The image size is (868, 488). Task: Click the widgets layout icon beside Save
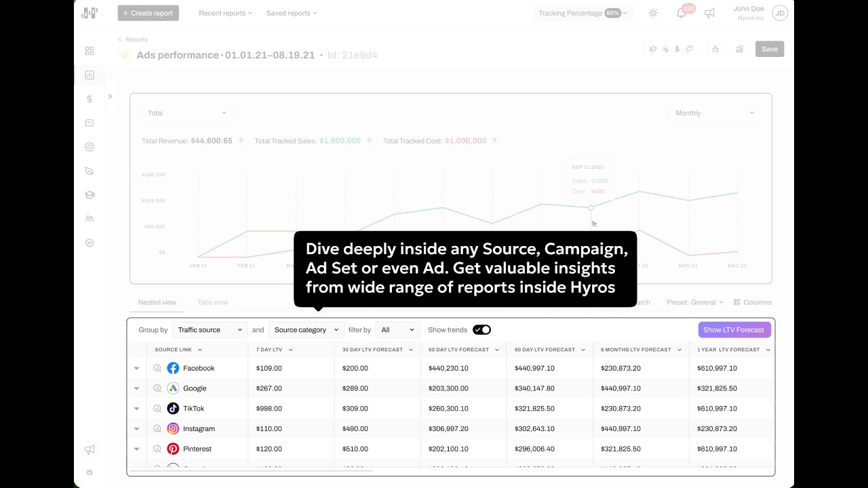coord(740,49)
